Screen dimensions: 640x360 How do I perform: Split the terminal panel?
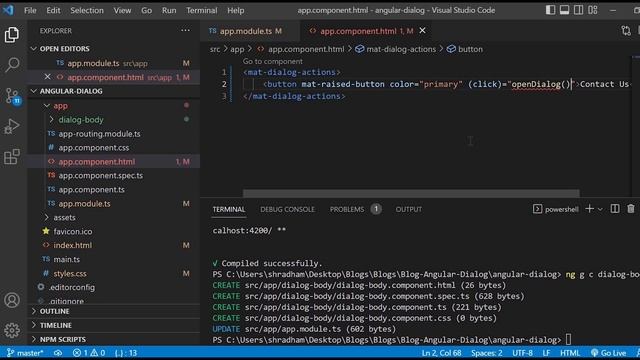click(615, 209)
